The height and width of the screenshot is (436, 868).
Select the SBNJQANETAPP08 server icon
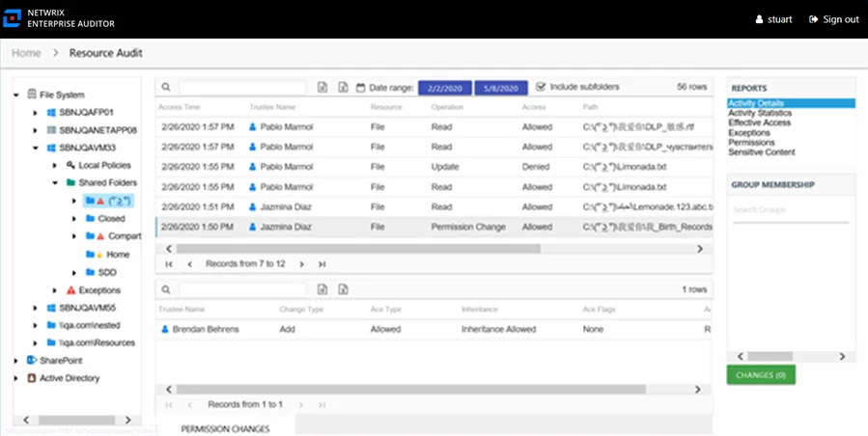pos(51,130)
